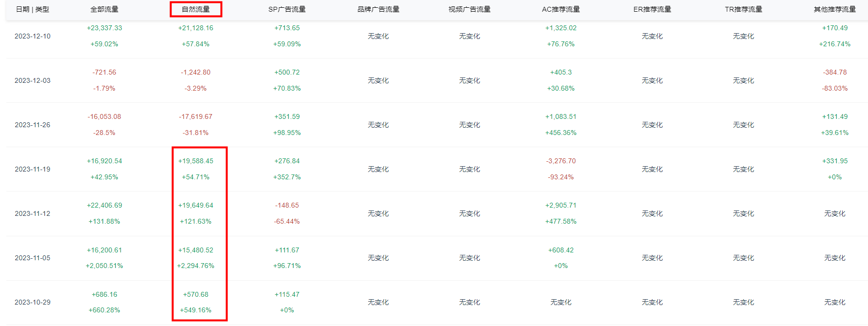This screenshot has width=868, height=326.
Task: Click the -721.56 total traffic value
Action: pyautogui.click(x=104, y=72)
